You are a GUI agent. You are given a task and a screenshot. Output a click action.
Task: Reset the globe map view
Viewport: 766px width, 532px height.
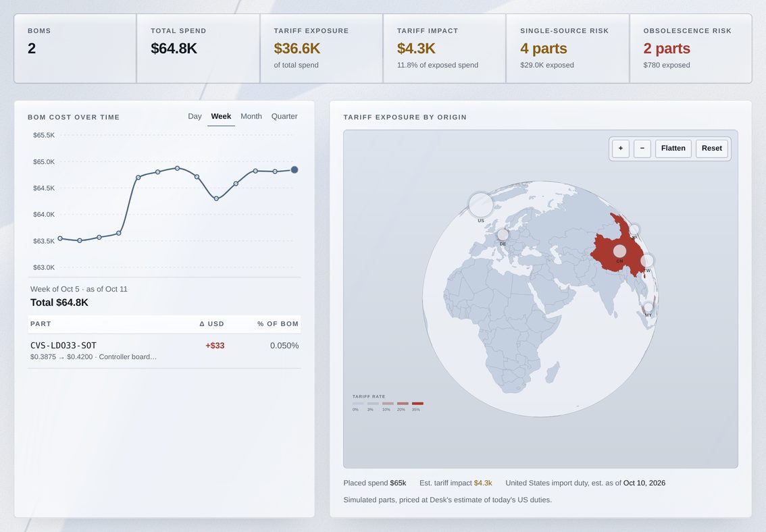click(712, 149)
